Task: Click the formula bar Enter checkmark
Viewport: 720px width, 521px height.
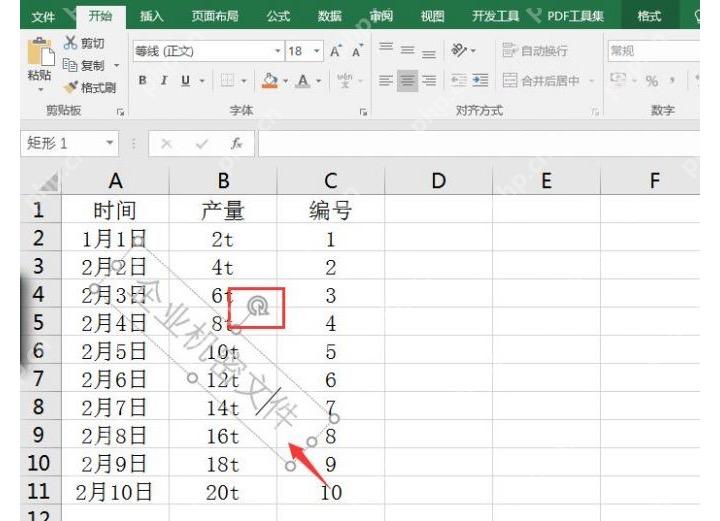Action: (201, 144)
